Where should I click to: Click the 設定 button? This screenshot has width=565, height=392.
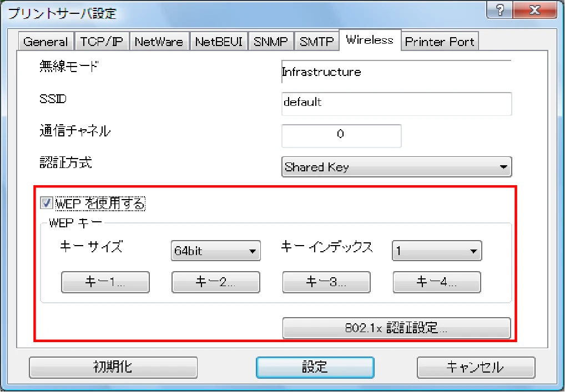pos(315,367)
